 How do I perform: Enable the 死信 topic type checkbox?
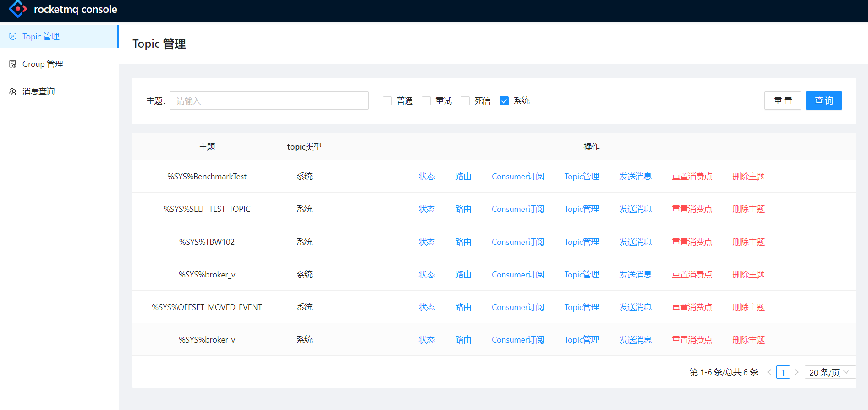pyautogui.click(x=465, y=101)
